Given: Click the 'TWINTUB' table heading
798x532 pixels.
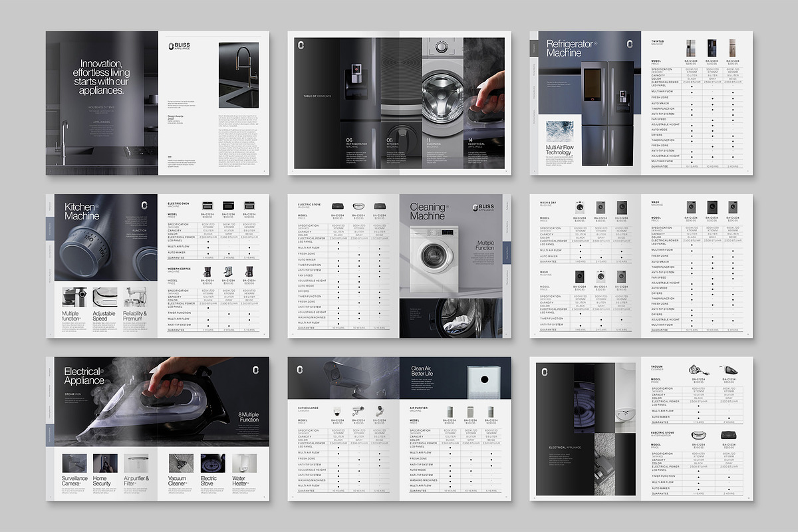Looking at the screenshot, I should coord(658,41).
